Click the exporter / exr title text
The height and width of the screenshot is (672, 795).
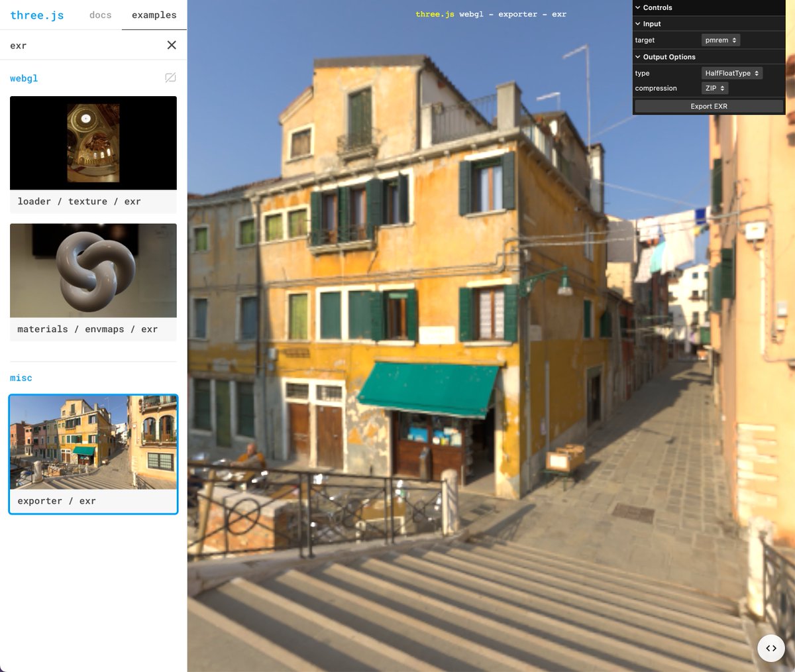coord(56,501)
